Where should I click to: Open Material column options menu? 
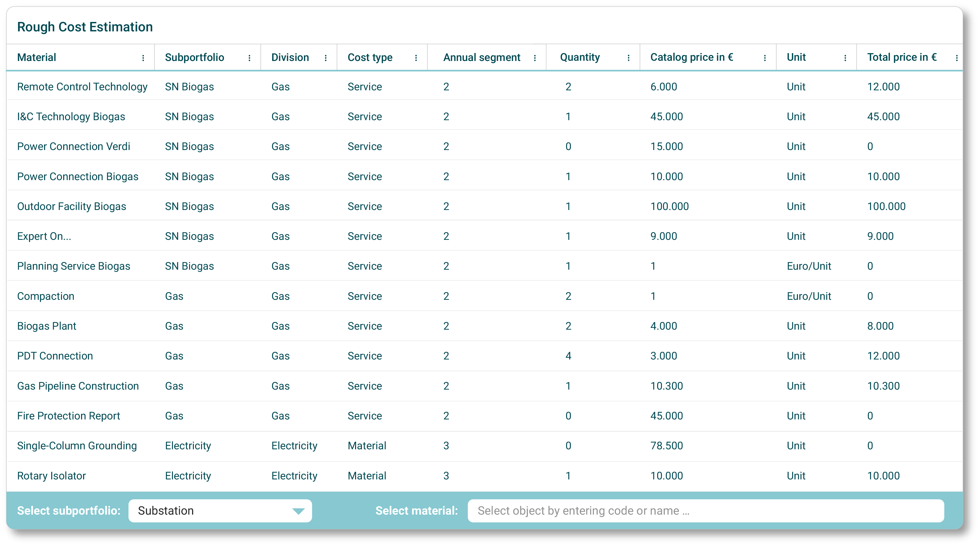tap(143, 58)
